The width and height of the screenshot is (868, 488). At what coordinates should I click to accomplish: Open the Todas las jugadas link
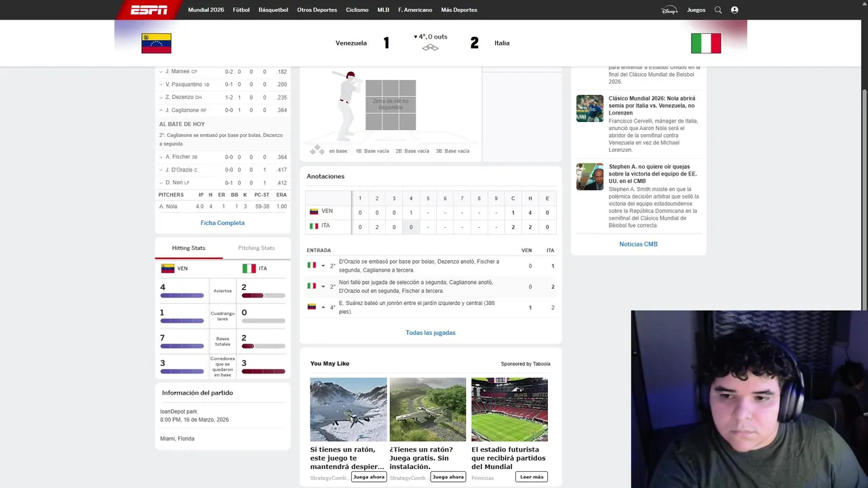point(431,333)
